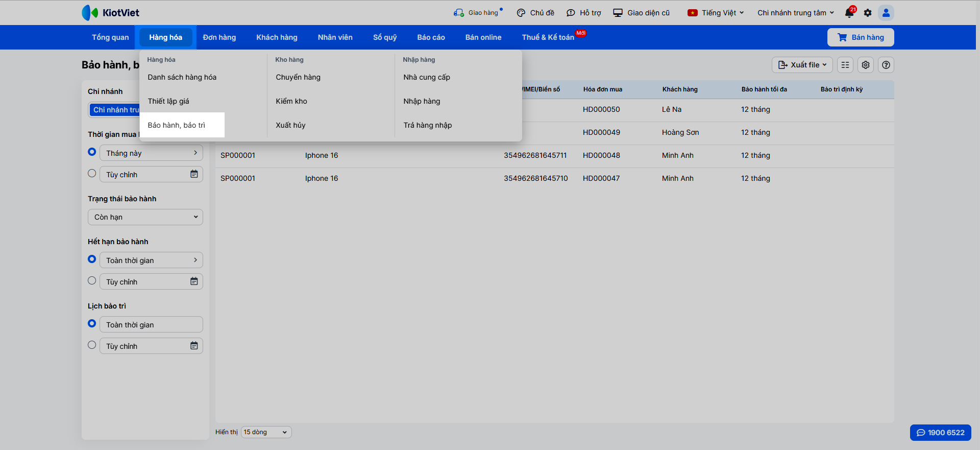Select Tháng này radio button

92,152
